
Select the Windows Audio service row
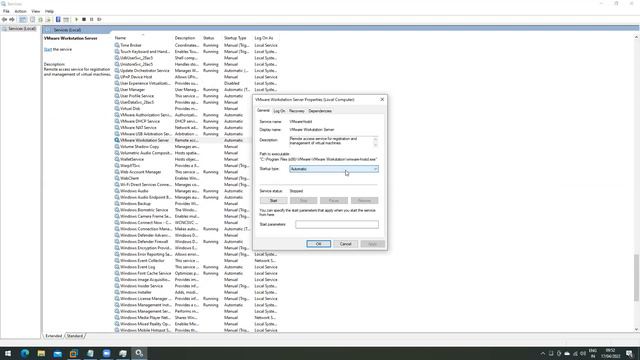(183, 191)
